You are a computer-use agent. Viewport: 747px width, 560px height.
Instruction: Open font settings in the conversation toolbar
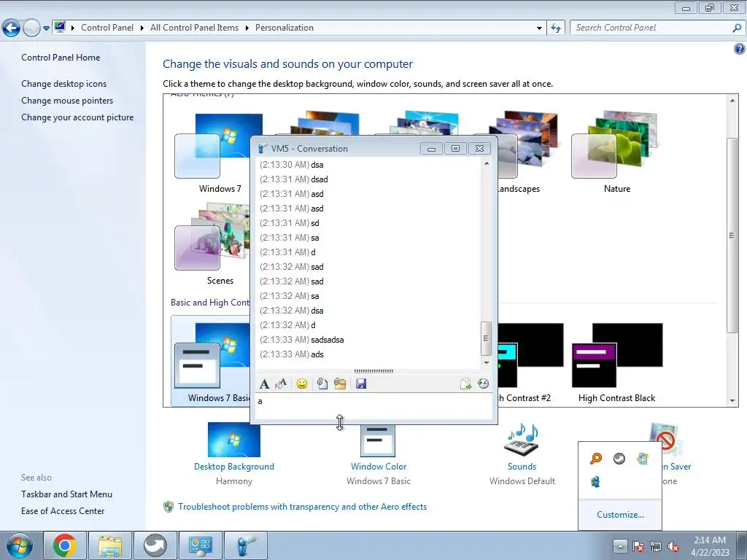pyautogui.click(x=264, y=384)
